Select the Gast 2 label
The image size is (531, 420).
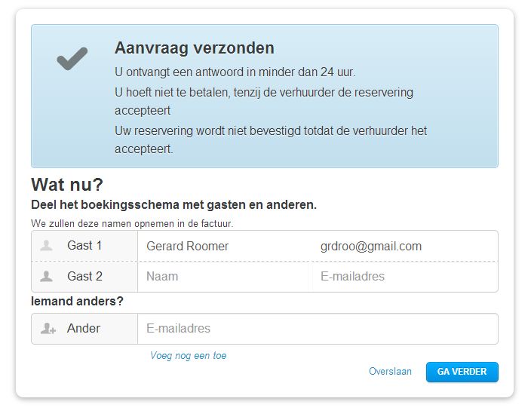click(x=84, y=276)
